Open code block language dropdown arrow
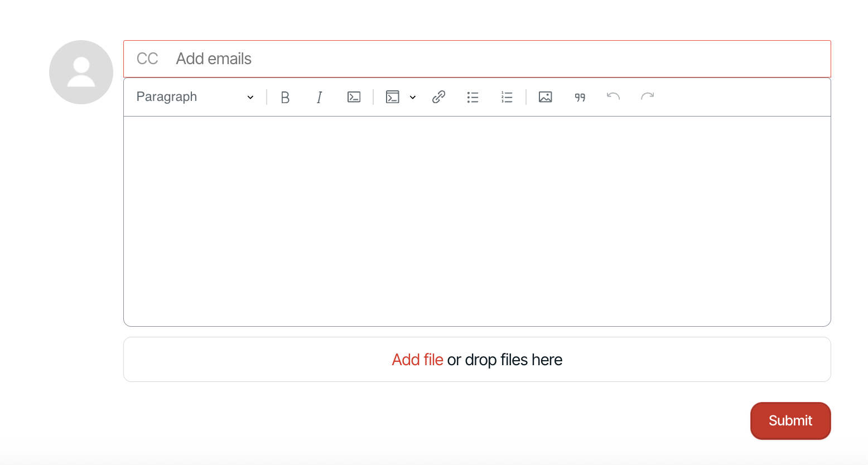Image resolution: width=868 pixels, height=465 pixels. click(413, 97)
